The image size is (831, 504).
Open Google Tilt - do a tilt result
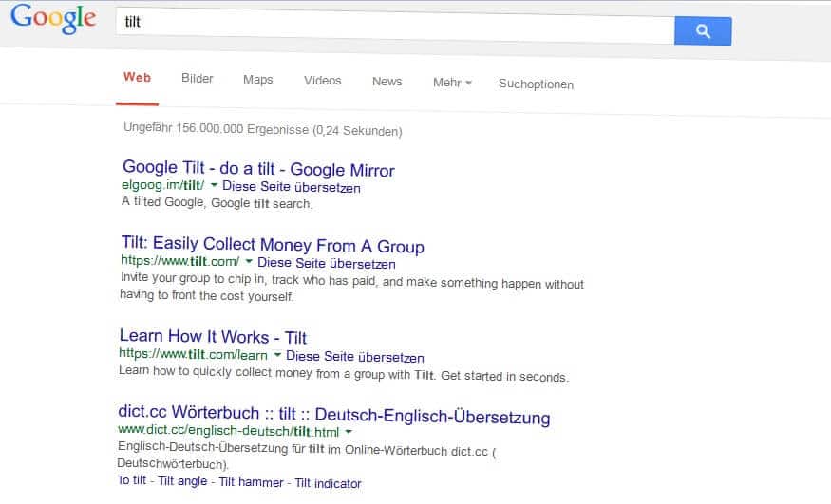[258, 169]
